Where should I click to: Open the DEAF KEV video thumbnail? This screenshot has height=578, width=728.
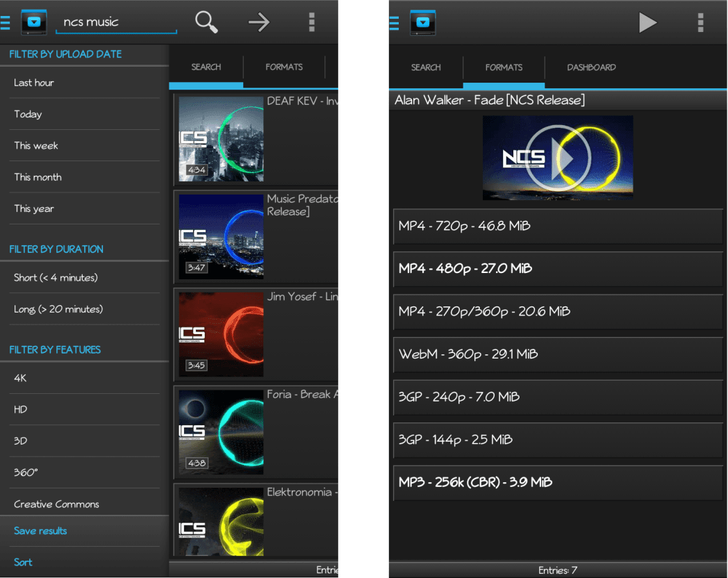221,139
